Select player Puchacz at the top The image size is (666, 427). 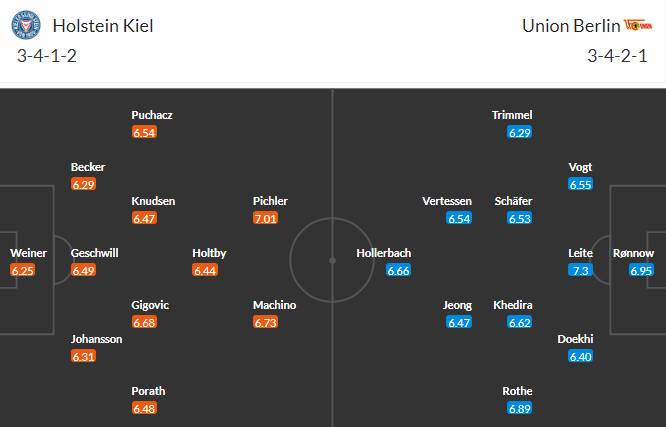click(x=151, y=115)
